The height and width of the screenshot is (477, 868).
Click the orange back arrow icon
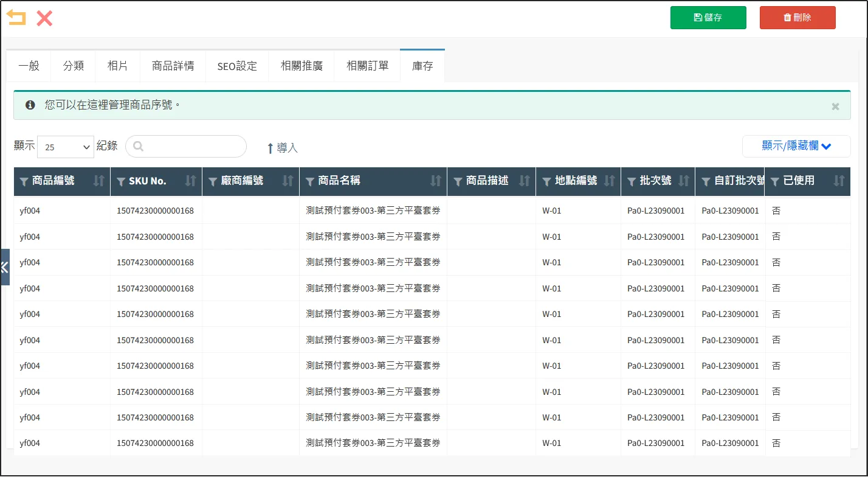16,18
